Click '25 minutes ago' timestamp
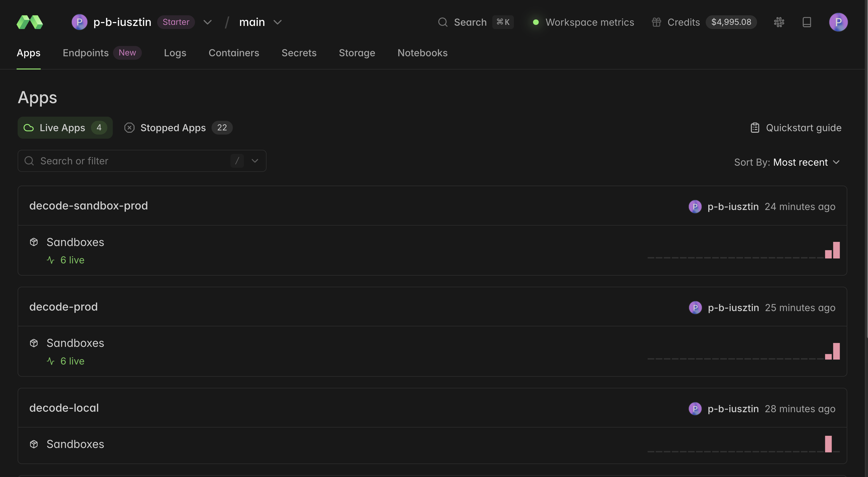This screenshot has height=477, width=868. click(x=800, y=307)
